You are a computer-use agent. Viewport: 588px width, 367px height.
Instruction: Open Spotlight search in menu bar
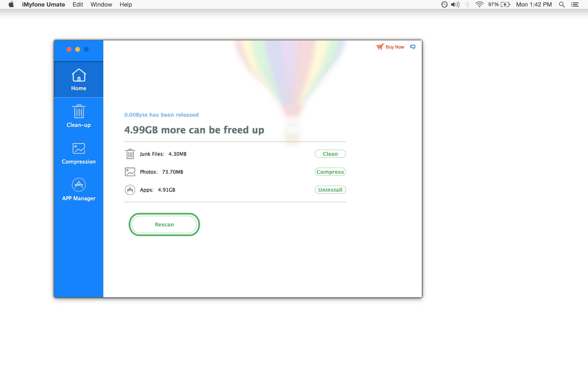pos(561,5)
